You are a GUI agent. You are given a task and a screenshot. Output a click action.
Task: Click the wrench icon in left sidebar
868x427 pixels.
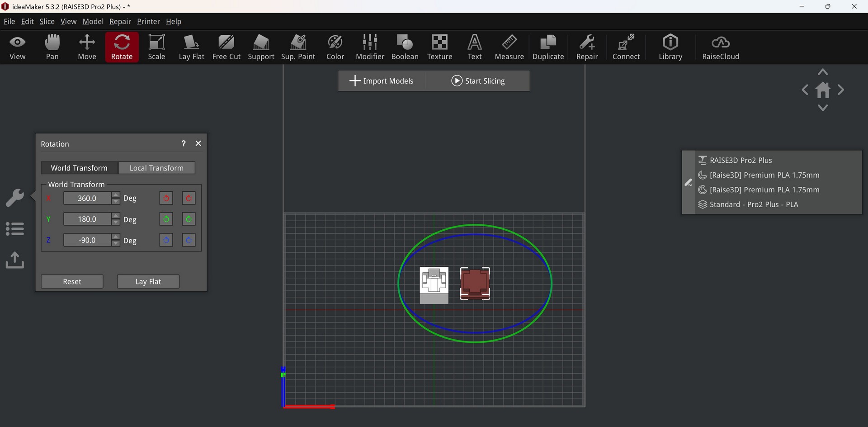[15, 198]
